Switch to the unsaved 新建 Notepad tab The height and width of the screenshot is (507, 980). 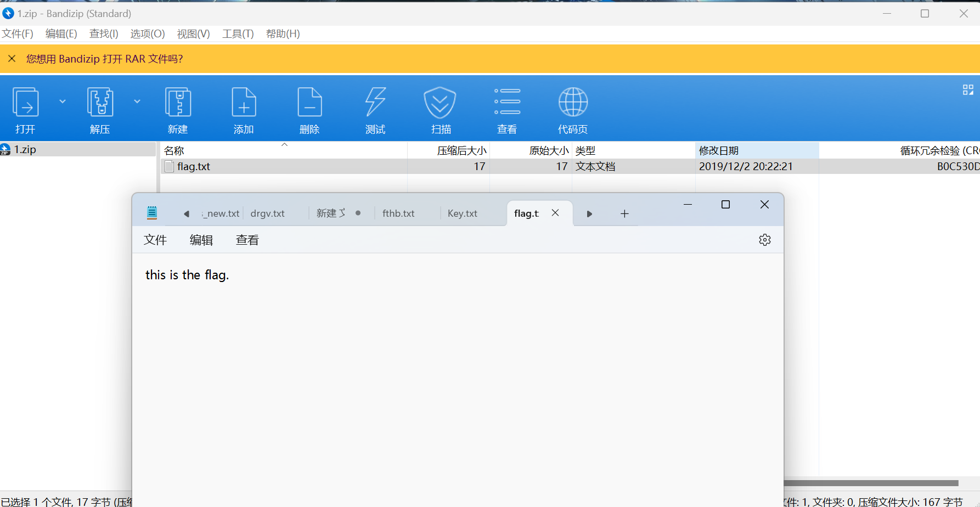(339, 213)
